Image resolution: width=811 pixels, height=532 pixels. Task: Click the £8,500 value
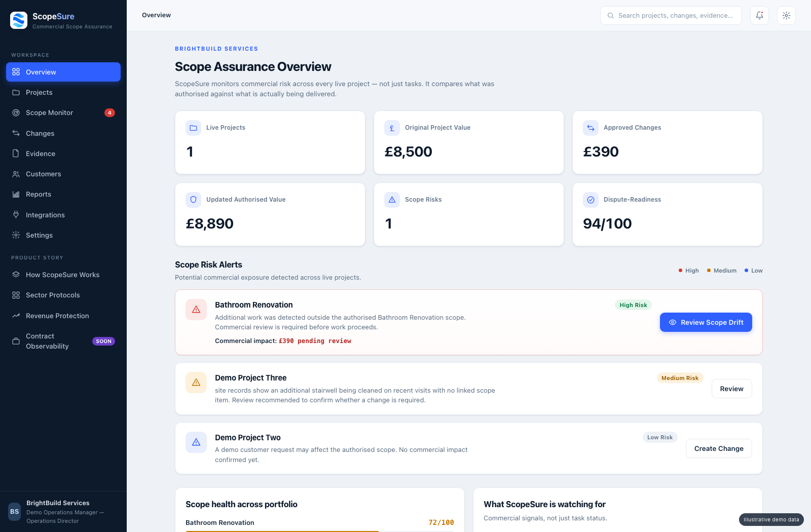point(408,152)
